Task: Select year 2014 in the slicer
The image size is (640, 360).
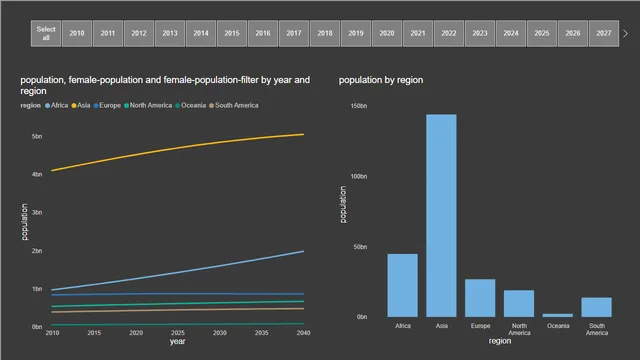Action: 201,33
